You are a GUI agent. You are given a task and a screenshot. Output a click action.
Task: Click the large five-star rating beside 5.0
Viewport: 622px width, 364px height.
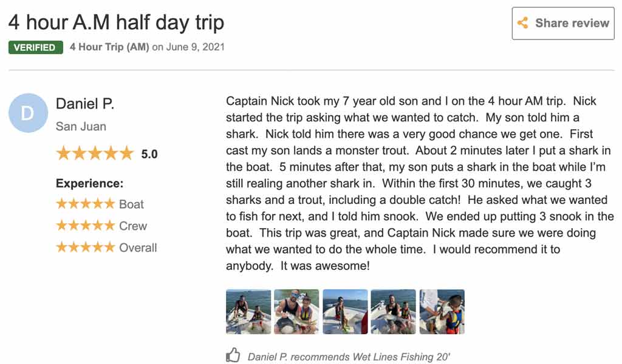[94, 153]
